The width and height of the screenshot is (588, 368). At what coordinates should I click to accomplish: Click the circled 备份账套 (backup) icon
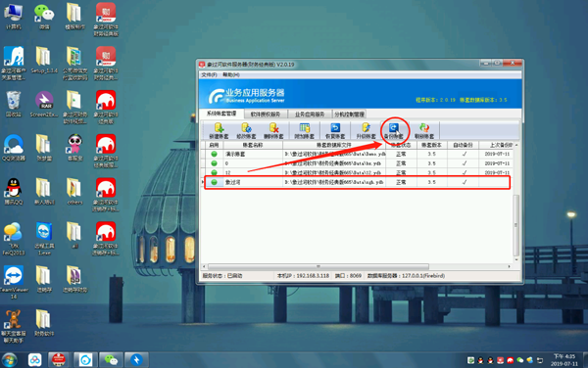(394, 130)
